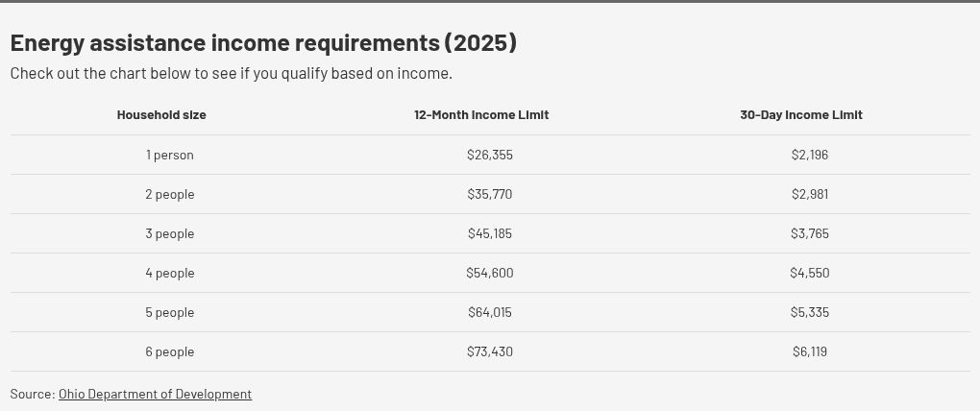Click the $6,119 monthly limit cell
This screenshot has height=411, width=980.
tap(810, 351)
